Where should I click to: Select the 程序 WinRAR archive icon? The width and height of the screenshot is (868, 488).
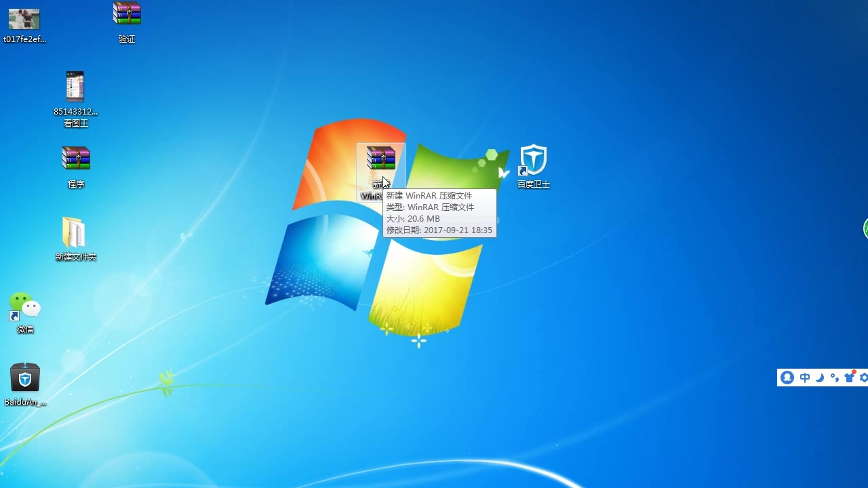76,159
